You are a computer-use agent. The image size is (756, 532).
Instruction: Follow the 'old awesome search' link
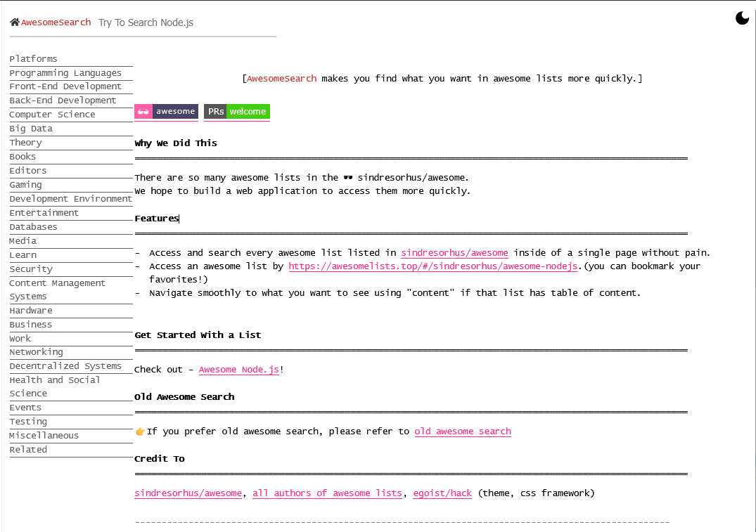pyautogui.click(x=463, y=432)
